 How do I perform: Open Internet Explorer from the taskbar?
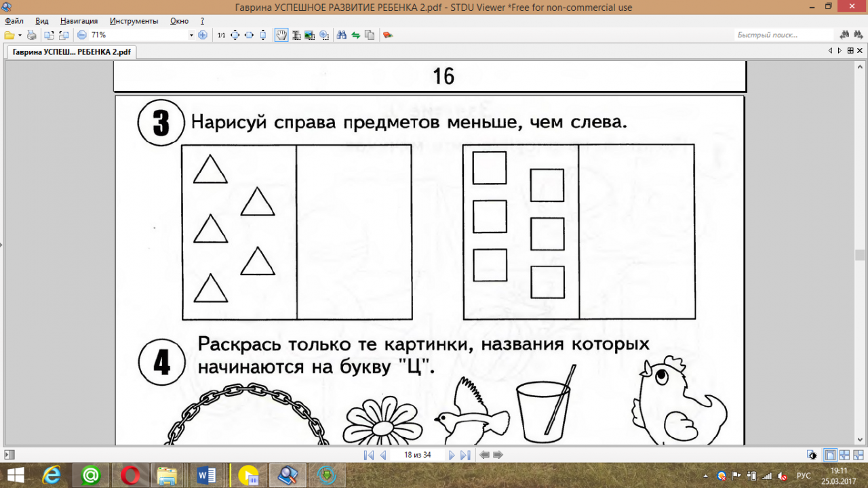pos(51,476)
